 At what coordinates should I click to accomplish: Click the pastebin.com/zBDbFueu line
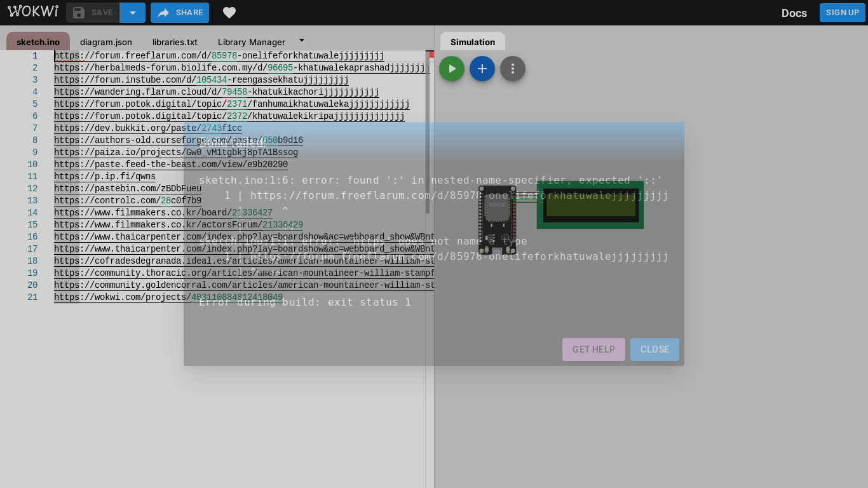point(128,189)
